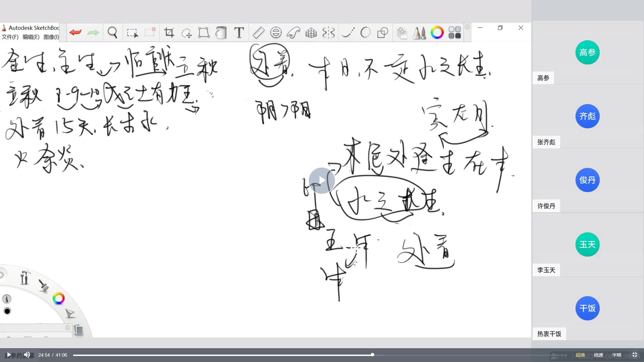Open the 编辑(E) menu

[31, 37]
